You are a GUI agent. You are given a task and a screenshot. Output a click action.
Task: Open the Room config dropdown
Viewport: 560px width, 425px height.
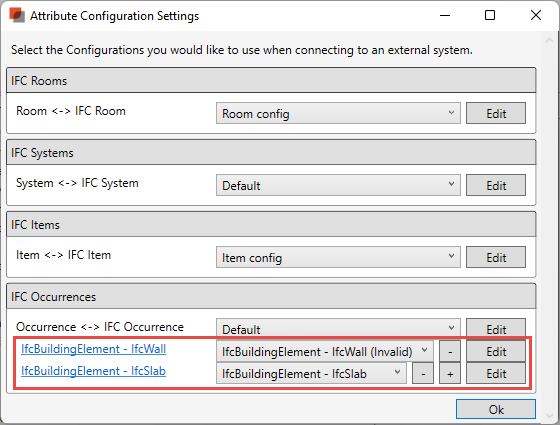338,113
